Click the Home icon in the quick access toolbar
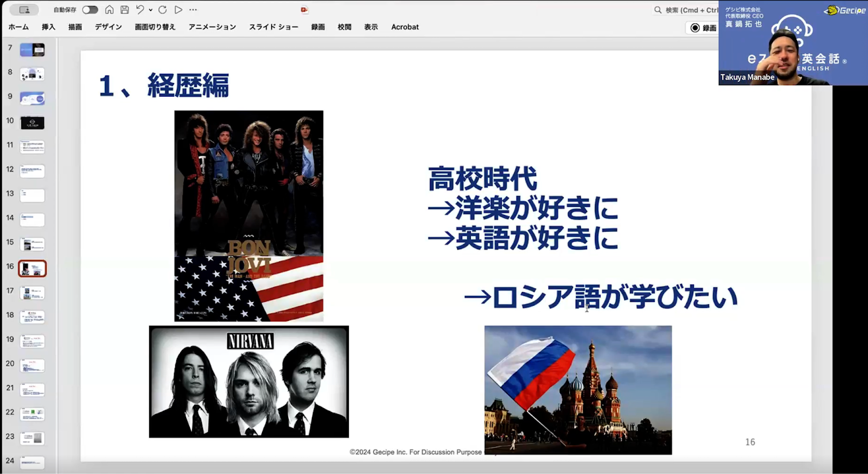The image size is (868, 474). (x=110, y=10)
